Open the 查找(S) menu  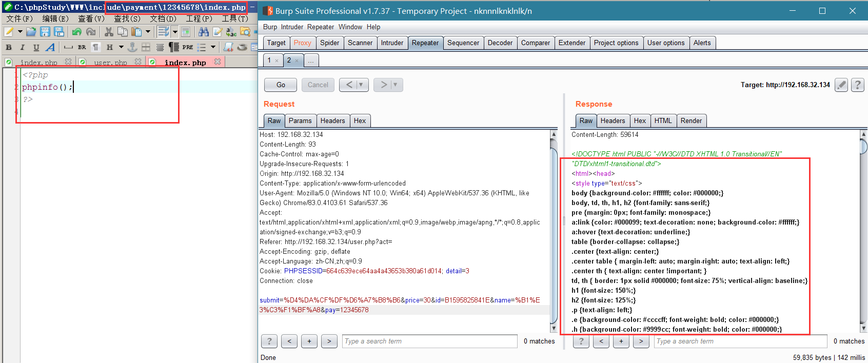127,18
